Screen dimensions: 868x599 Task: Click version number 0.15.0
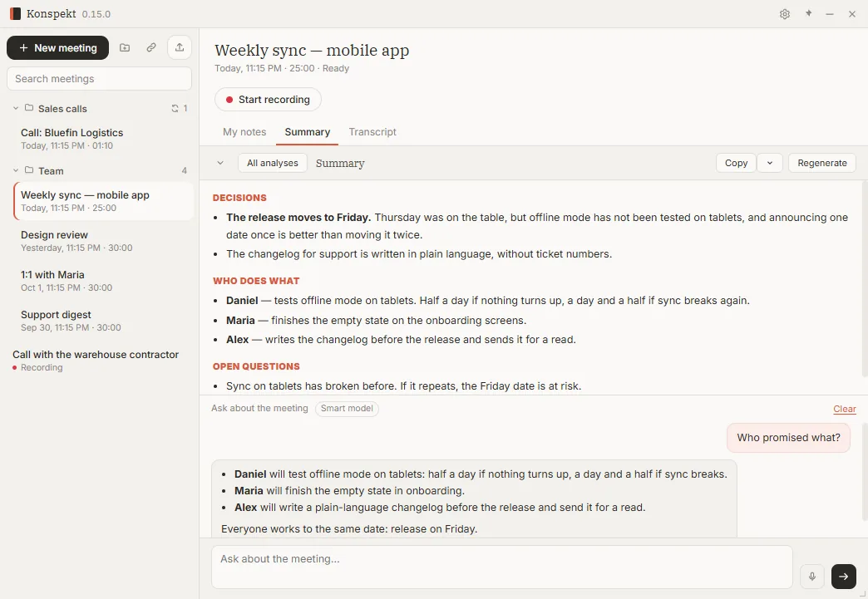click(x=96, y=14)
